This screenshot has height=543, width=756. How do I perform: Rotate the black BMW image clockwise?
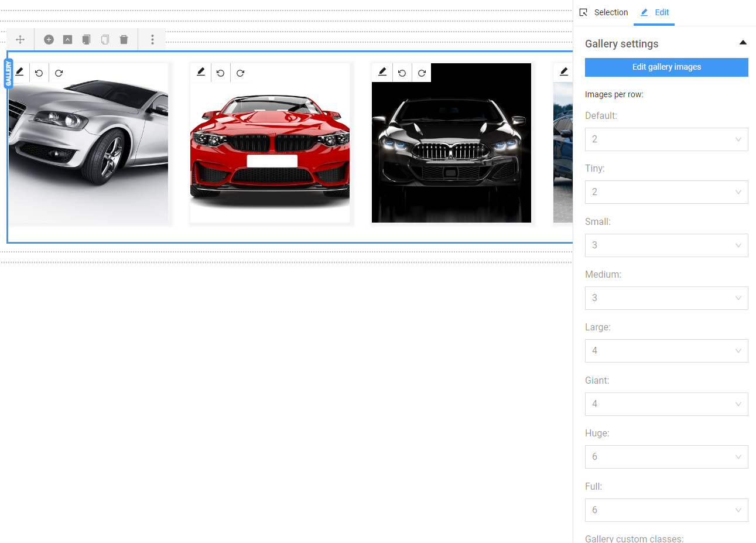pyautogui.click(x=422, y=73)
